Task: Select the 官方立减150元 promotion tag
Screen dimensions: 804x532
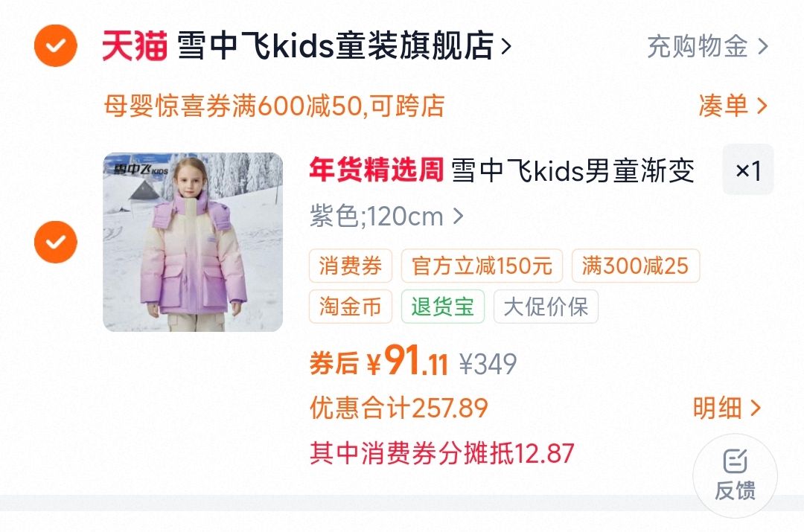Action: click(482, 266)
